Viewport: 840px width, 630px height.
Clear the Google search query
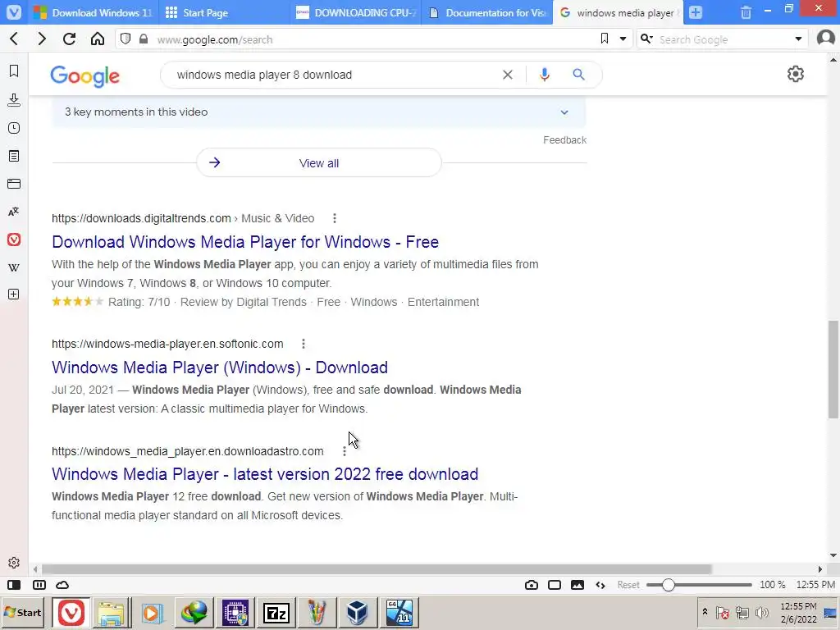click(507, 75)
